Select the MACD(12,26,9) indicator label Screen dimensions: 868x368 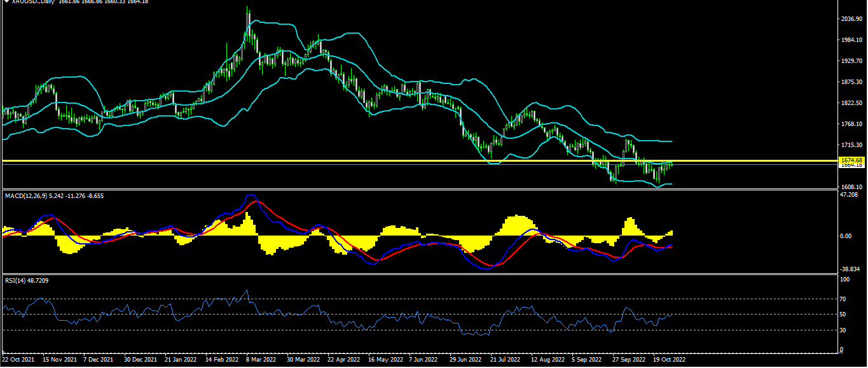tap(27, 195)
